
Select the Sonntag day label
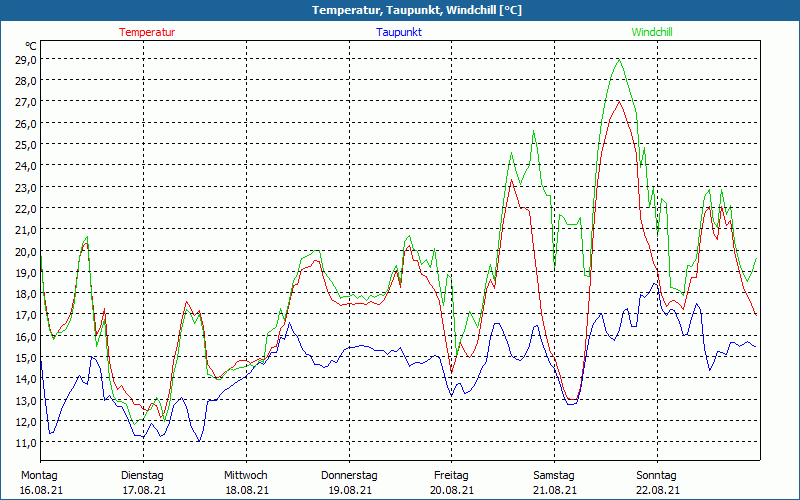(656, 475)
